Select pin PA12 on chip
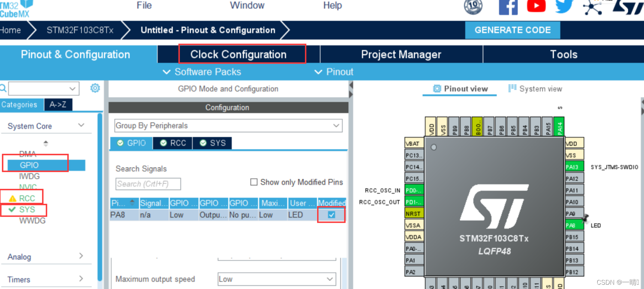644x289 pixels. [x=574, y=178]
